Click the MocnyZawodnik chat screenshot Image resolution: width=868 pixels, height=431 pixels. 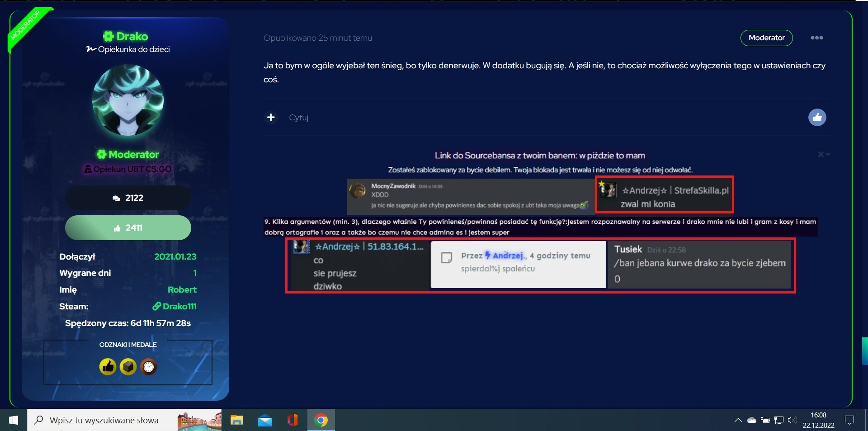pos(470,197)
